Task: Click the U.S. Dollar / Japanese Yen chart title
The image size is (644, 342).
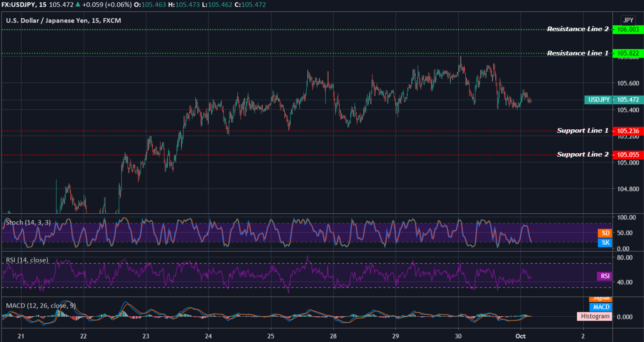Action: click(64, 21)
